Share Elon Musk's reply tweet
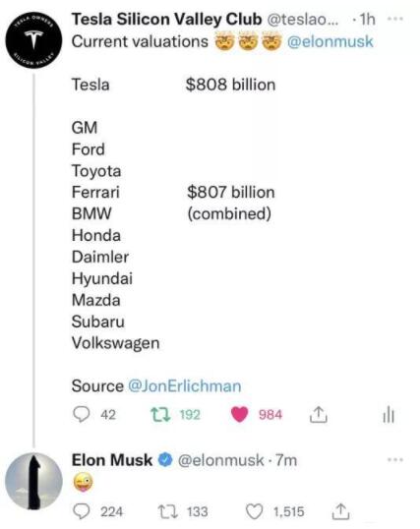This screenshot has width=420, height=529. [x=340, y=511]
